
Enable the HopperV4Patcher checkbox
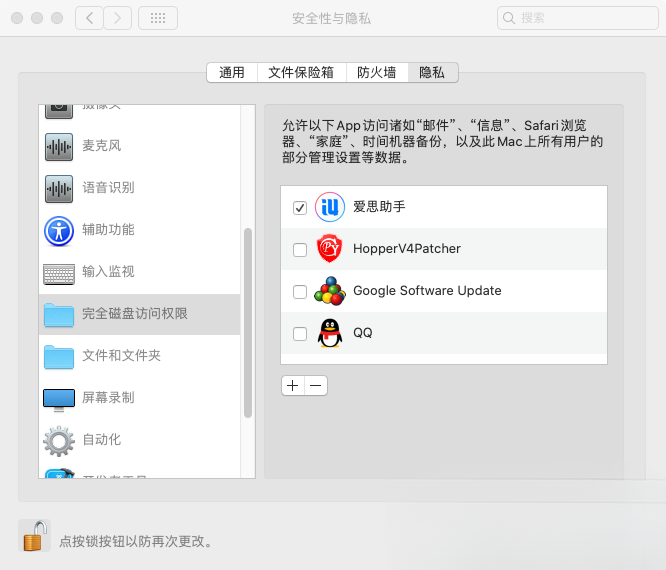(300, 250)
